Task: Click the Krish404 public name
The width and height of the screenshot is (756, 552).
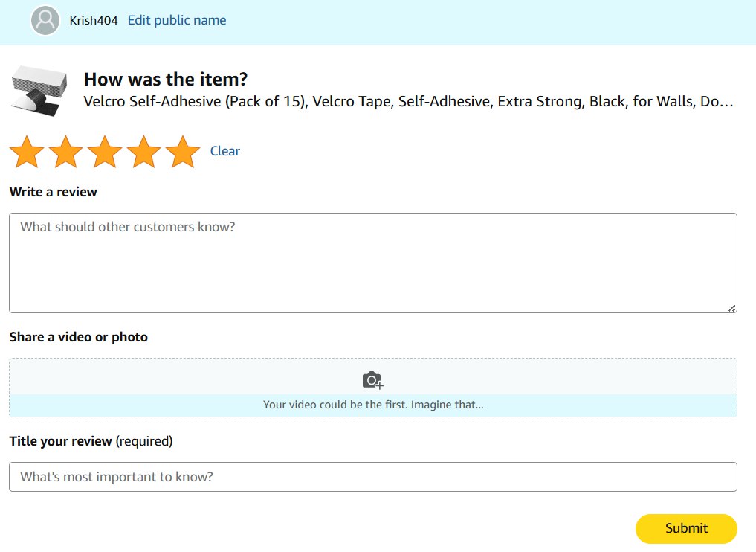Action: [94, 21]
